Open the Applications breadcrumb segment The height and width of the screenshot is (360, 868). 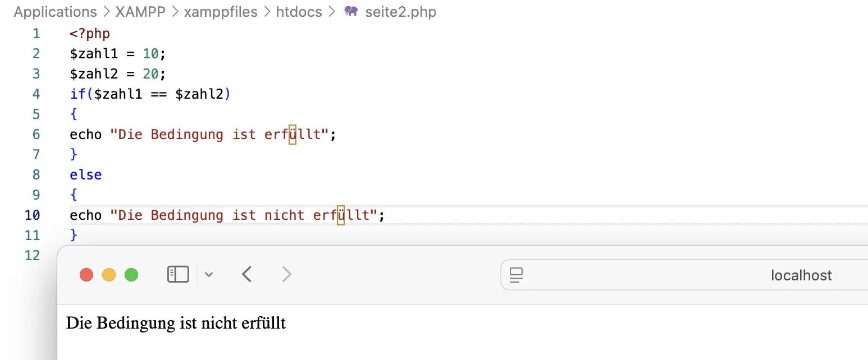(55, 12)
